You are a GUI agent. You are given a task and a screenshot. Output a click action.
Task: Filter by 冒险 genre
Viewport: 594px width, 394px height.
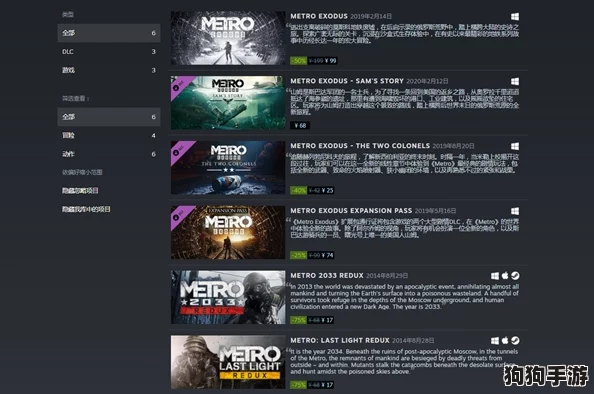click(109, 135)
